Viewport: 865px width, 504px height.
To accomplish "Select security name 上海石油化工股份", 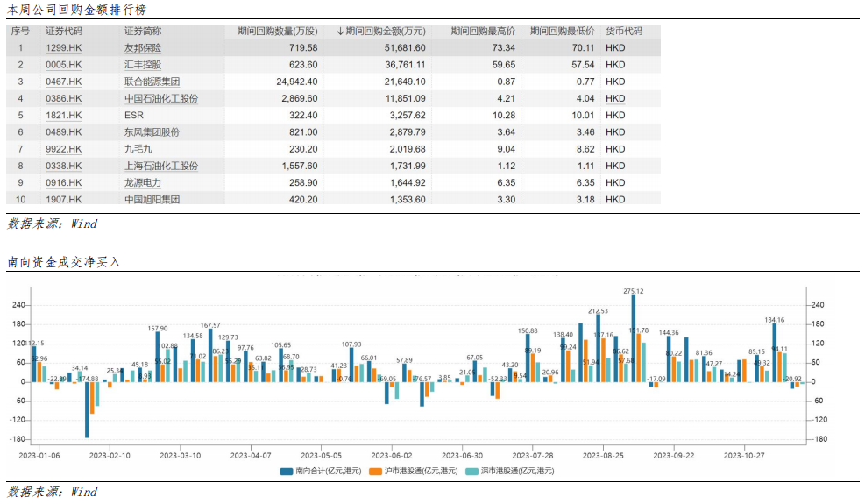I will tap(161, 167).
